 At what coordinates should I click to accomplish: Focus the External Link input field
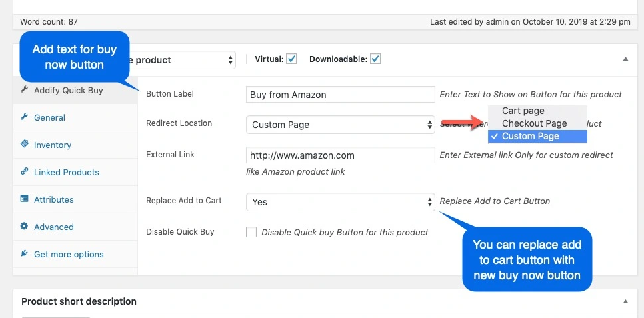(x=340, y=155)
